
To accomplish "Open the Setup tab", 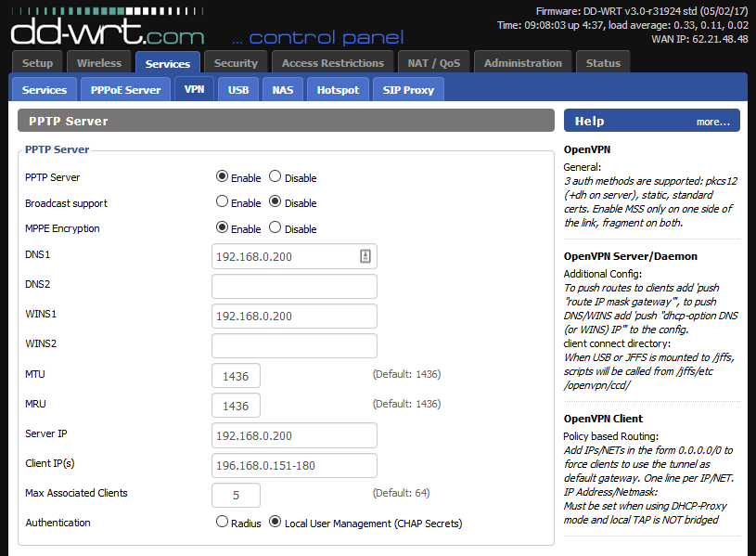I will point(38,63).
